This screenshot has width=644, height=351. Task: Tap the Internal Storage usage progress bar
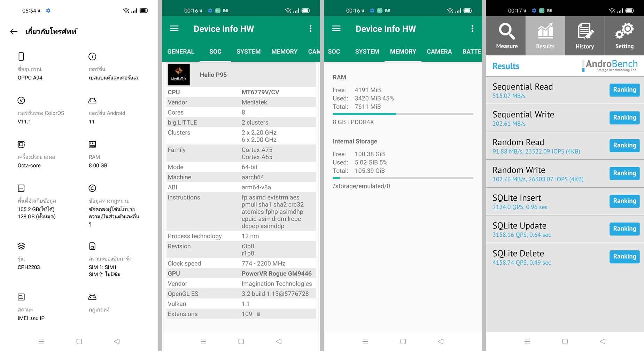[x=403, y=178]
